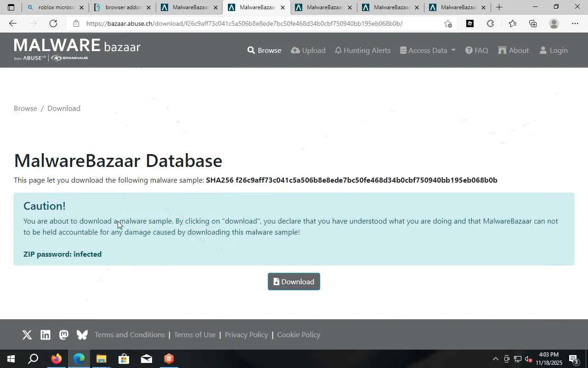Switch to the browser addon tab
The height and width of the screenshot is (368, 588).
(122, 7)
